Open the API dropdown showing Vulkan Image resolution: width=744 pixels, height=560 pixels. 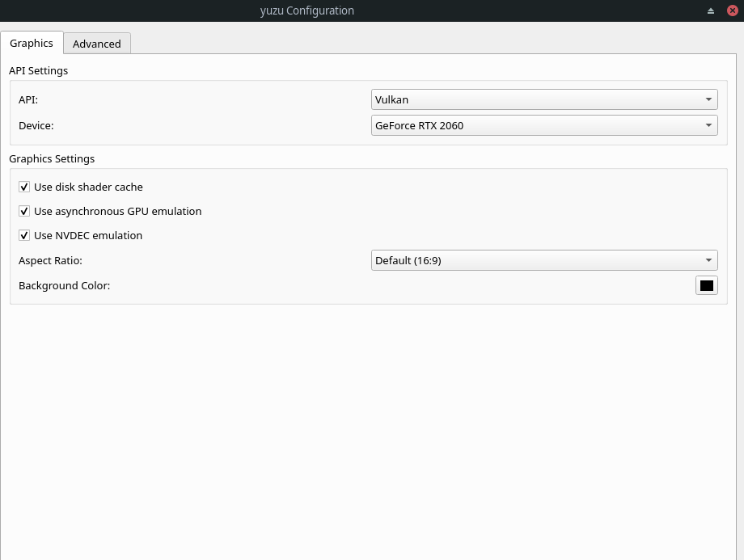click(544, 99)
